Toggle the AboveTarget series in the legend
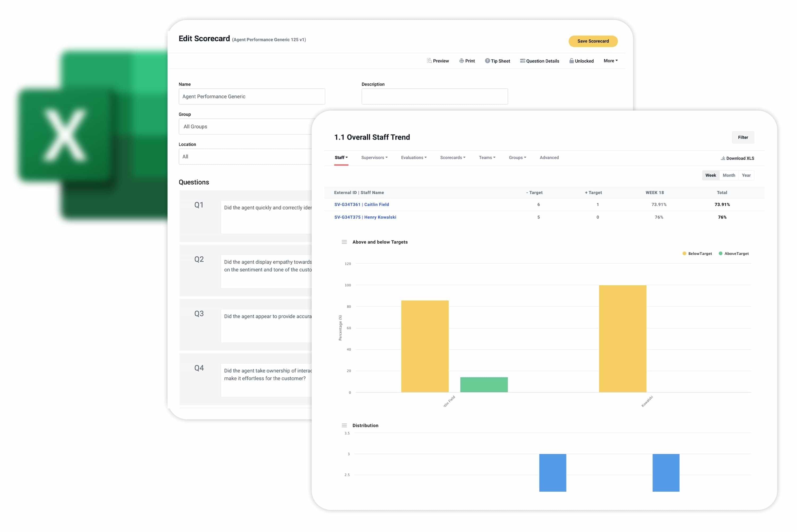Image resolution: width=797 pixels, height=532 pixels. (x=734, y=254)
